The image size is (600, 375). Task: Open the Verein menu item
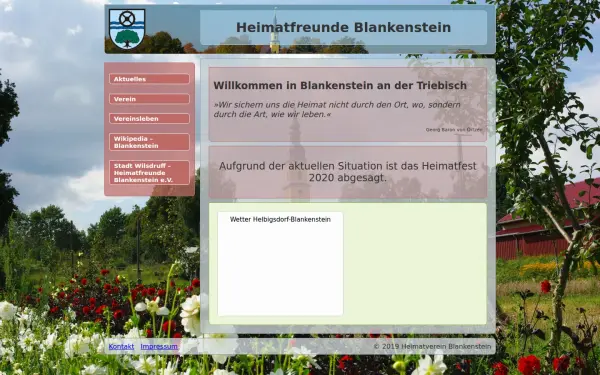click(x=149, y=99)
